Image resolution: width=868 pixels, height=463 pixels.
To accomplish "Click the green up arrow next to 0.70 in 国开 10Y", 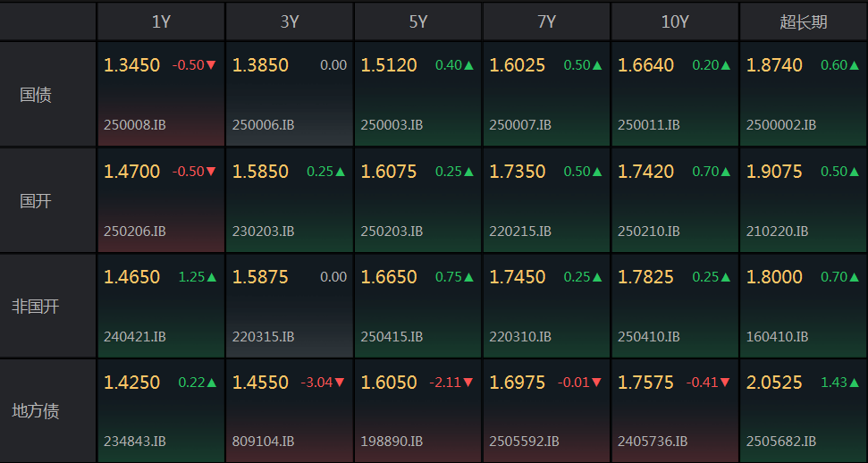I will pyautogui.click(x=726, y=172).
